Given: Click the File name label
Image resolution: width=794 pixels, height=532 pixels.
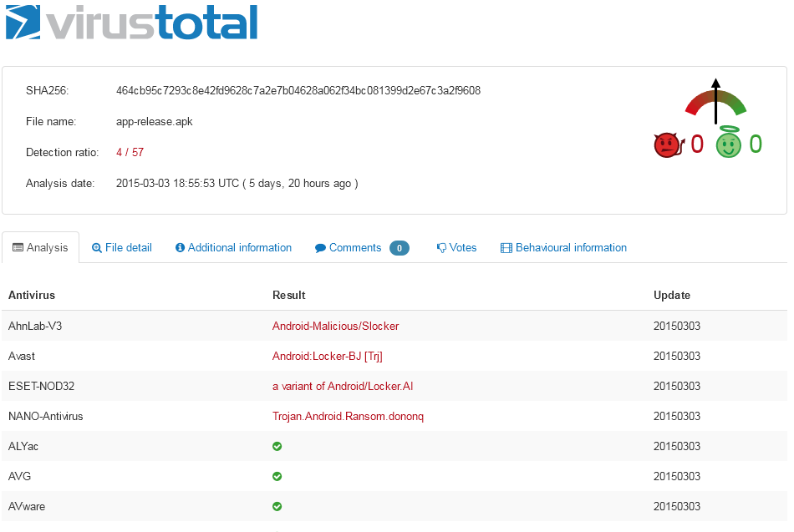Looking at the screenshot, I should [51, 121].
